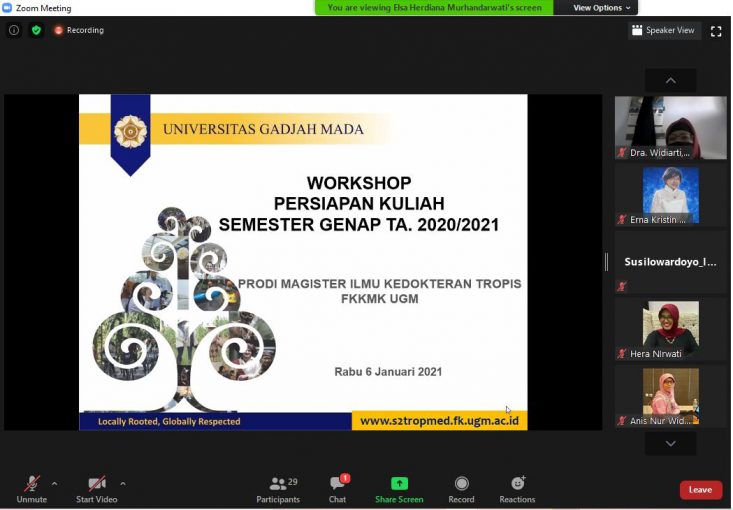Open the Participants panel
This screenshot has width=733, height=510.
point(279,489)
